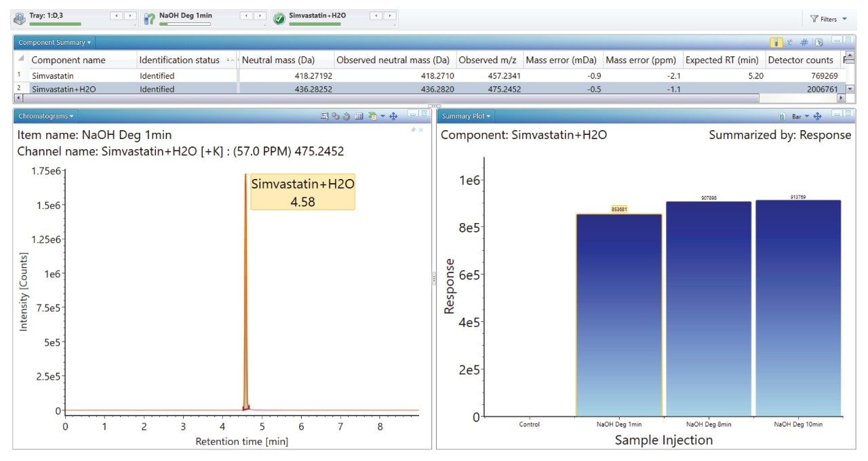Click the Expected RT (min) column header

coord(723,60)
